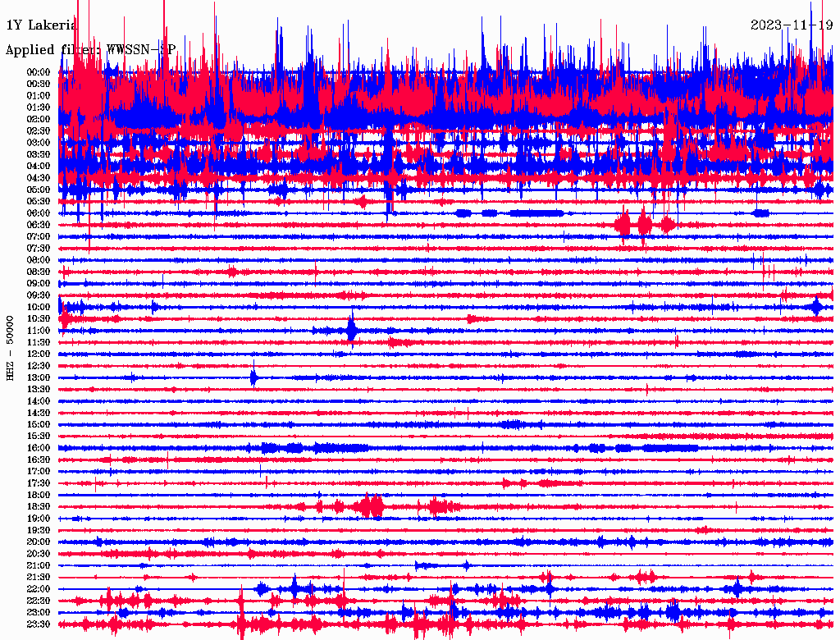Select the 11:00 time label

point(39,331)
